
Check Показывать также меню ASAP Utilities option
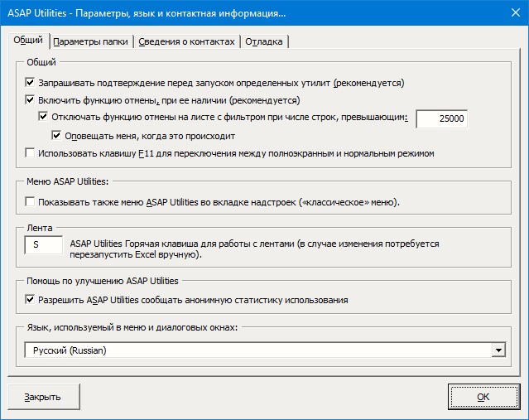click(31, 201)
